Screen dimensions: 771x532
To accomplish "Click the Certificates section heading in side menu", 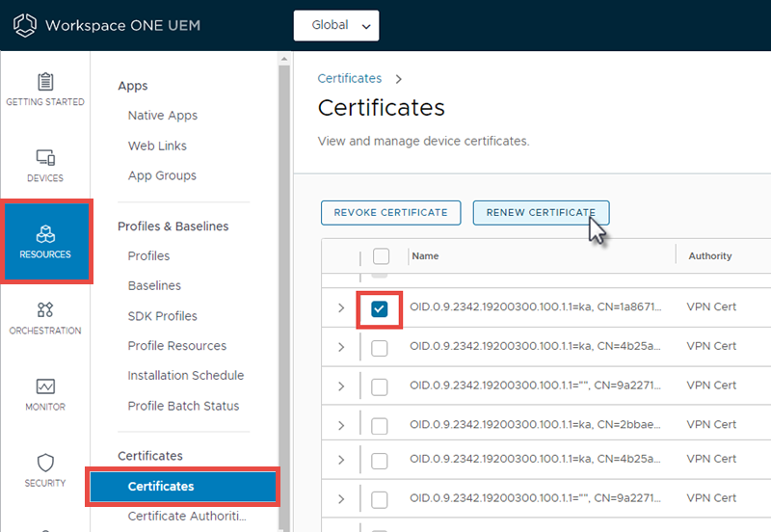I will point(150,456).
